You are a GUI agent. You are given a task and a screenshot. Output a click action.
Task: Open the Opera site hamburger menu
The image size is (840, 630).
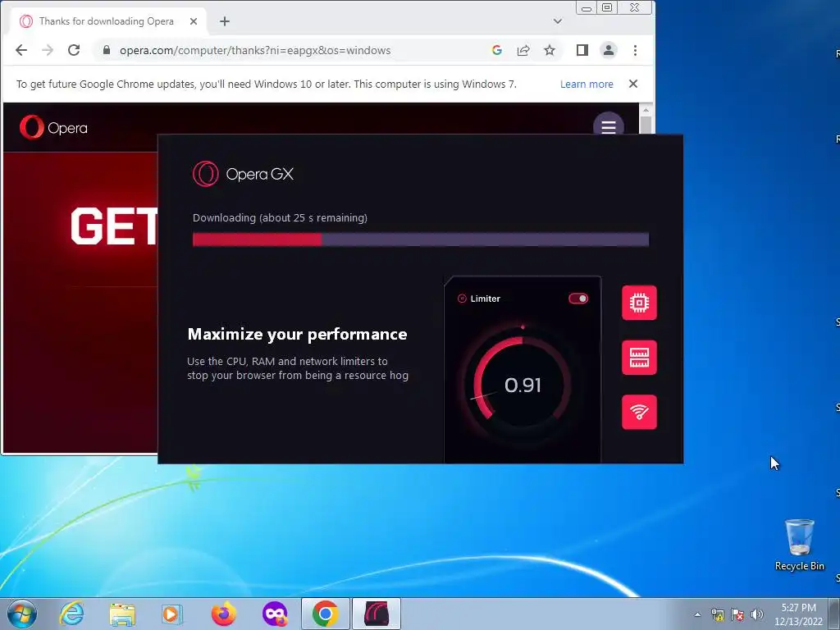tap(608, 126)
